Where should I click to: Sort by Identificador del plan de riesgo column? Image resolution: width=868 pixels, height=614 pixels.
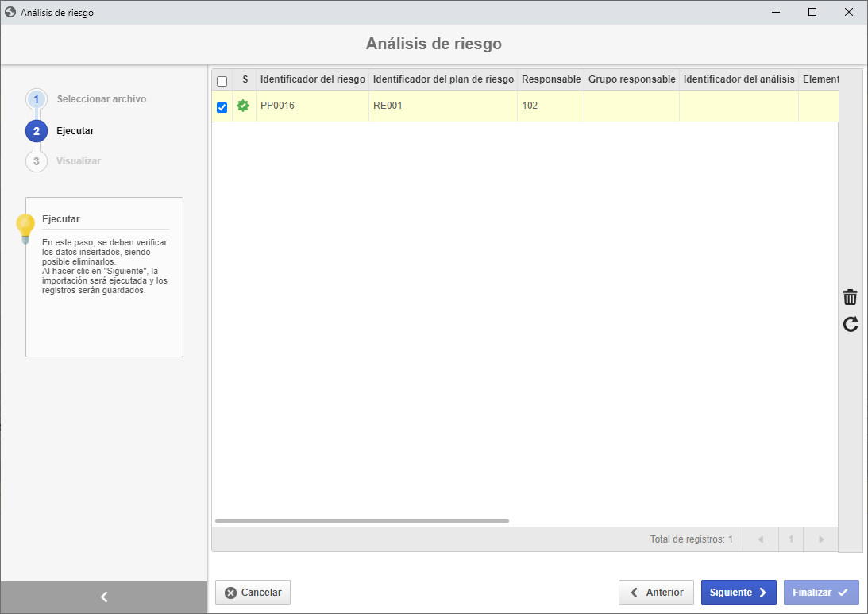click(443, 79)
